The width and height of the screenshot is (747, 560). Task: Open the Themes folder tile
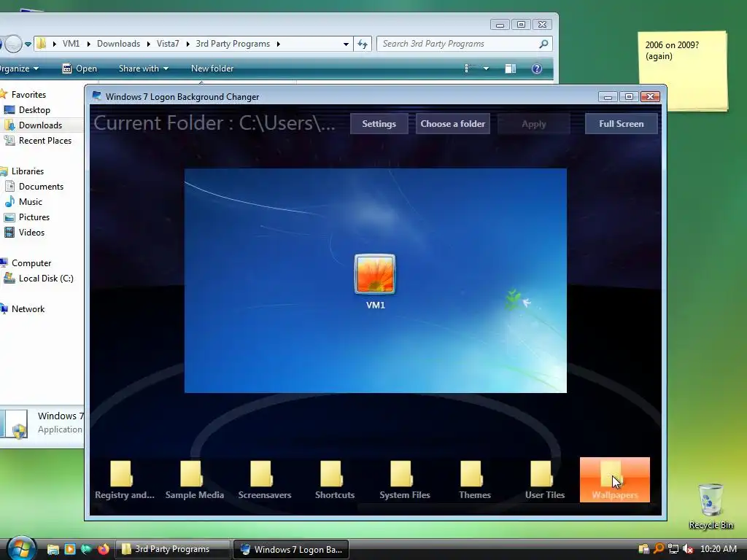474,480
